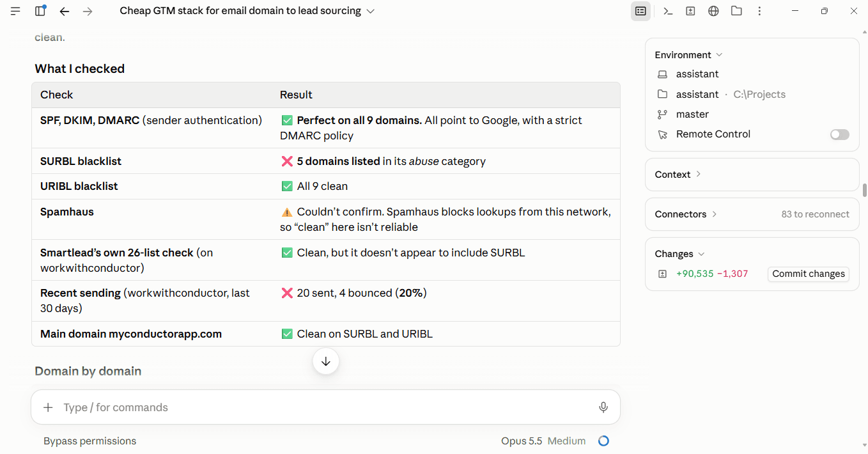Open the conversation title dropdown

click(x=247, y=11)
